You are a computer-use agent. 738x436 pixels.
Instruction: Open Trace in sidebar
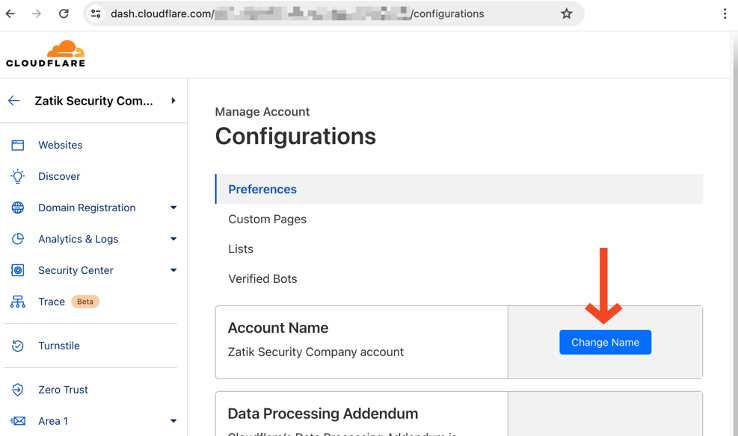(x=52, y=301)
